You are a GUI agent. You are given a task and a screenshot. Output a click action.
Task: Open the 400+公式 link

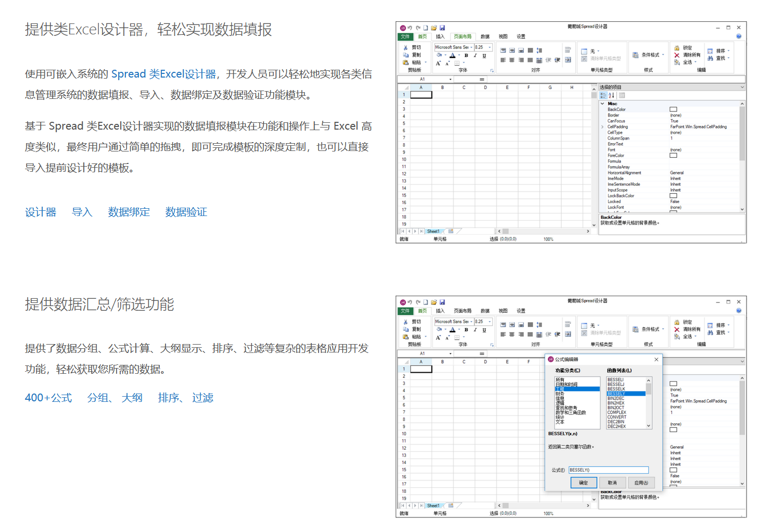48,398
